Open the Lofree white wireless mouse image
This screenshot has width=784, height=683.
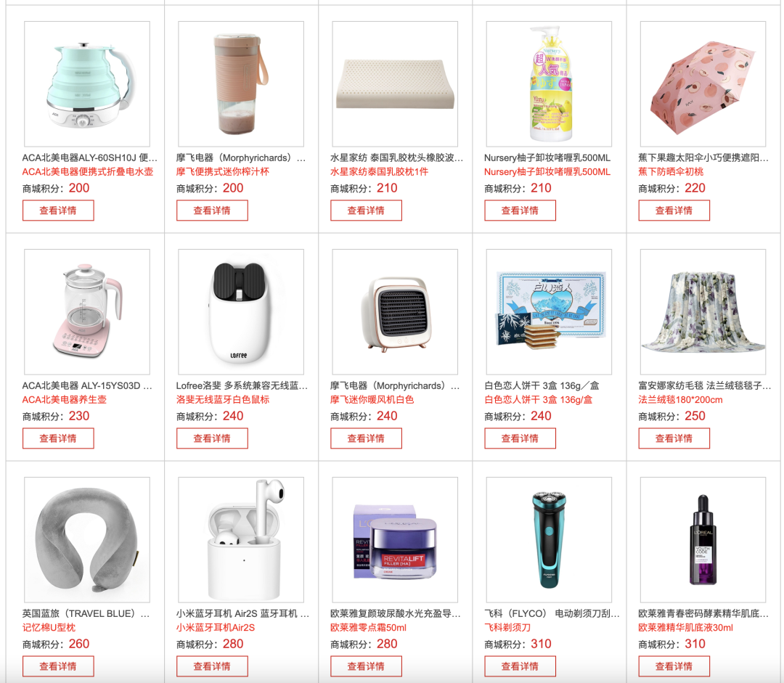pos(241,312)
